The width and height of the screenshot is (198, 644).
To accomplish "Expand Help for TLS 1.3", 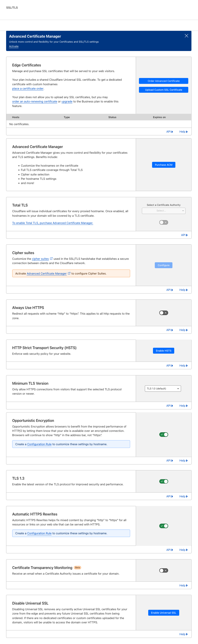I will (184, 496).
